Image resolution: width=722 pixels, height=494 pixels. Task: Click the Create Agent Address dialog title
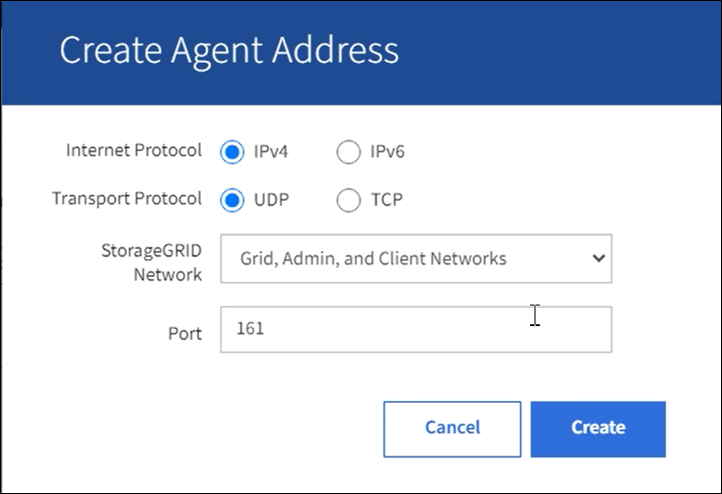[229, 51]
